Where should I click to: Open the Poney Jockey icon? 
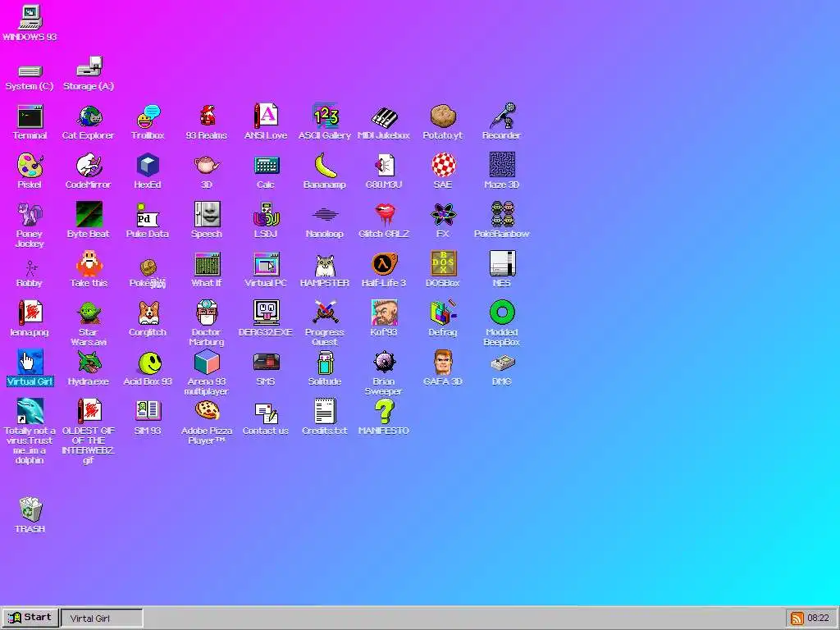30,216
